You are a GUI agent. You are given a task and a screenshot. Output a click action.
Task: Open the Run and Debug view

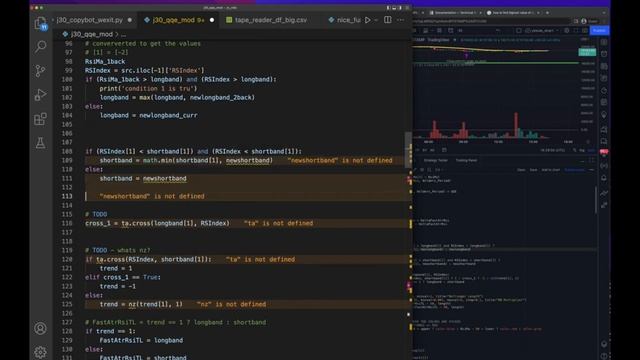[x=40, y=95]
